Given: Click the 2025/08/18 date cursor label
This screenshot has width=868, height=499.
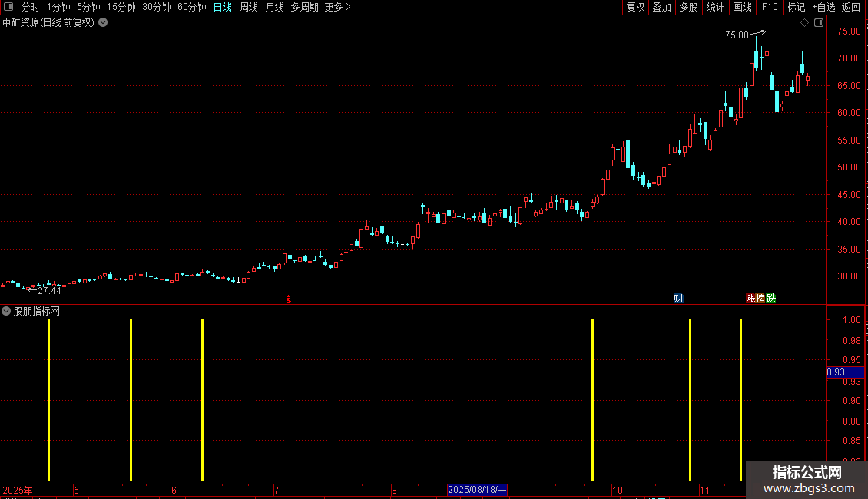Looking at the screenshot, I should (x=476, y=490).
